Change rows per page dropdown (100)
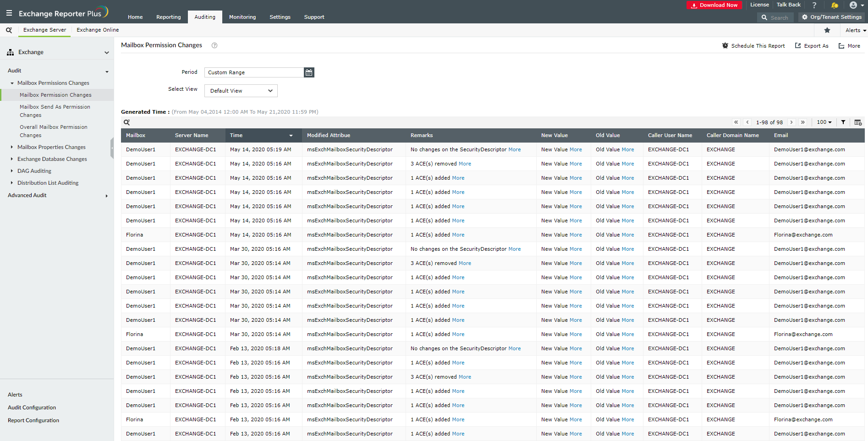The image size is (868, 441). (824, 122)
